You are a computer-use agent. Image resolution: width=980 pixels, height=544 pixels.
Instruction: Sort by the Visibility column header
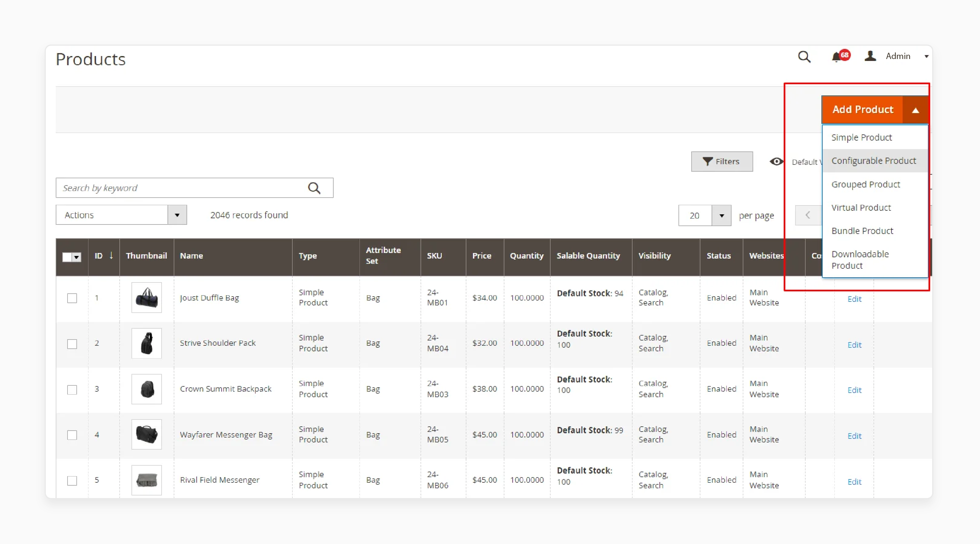point(666,256)
